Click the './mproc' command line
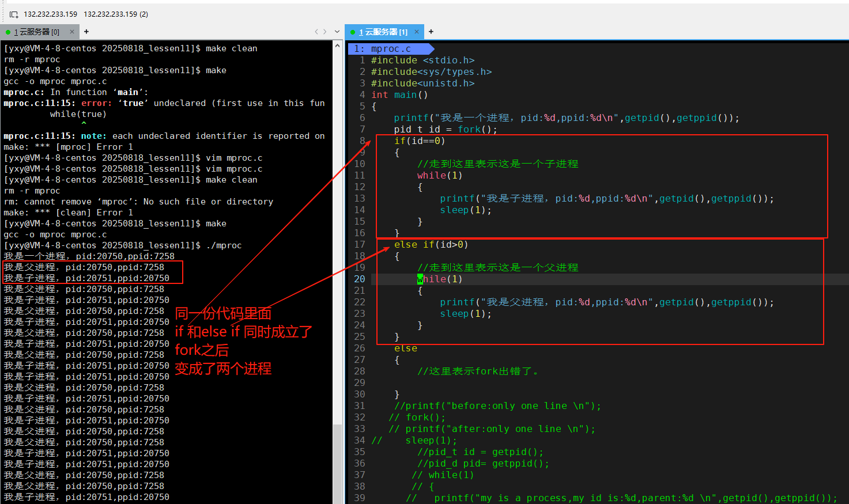The width and height of the screenshot is (849, 504). 123,245
